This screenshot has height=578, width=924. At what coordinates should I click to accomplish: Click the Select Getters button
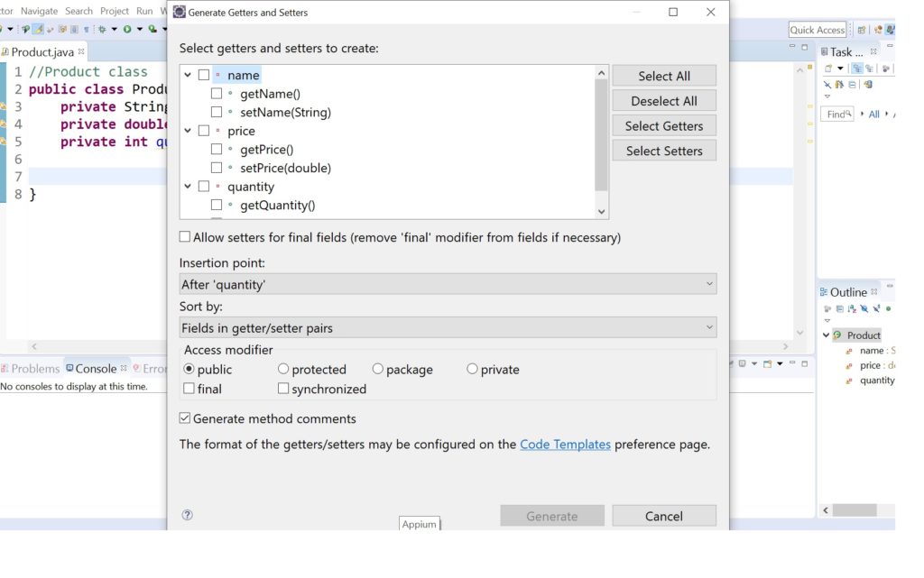[x=664, y=126]
